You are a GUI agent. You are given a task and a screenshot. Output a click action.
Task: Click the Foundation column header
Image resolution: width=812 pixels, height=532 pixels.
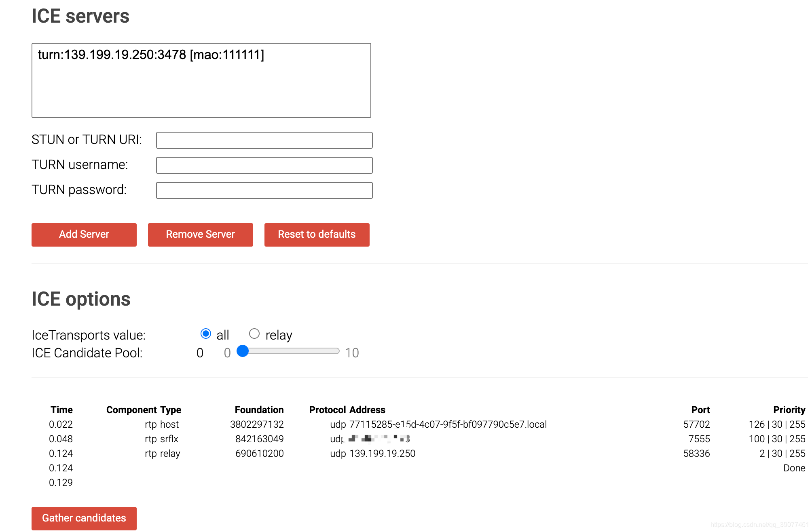[259, 410]
